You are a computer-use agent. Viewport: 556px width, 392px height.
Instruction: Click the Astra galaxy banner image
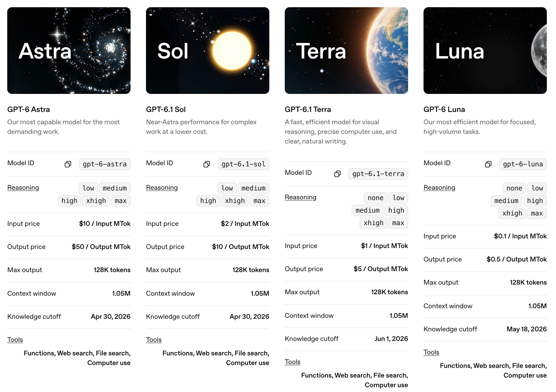tap(69, 51)
